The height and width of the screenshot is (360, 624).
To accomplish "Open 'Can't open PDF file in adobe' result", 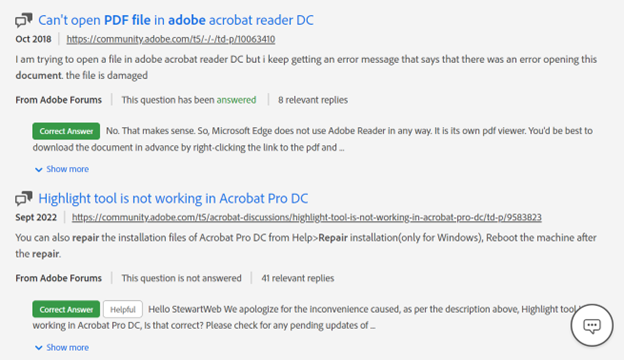I will [176, 20].
